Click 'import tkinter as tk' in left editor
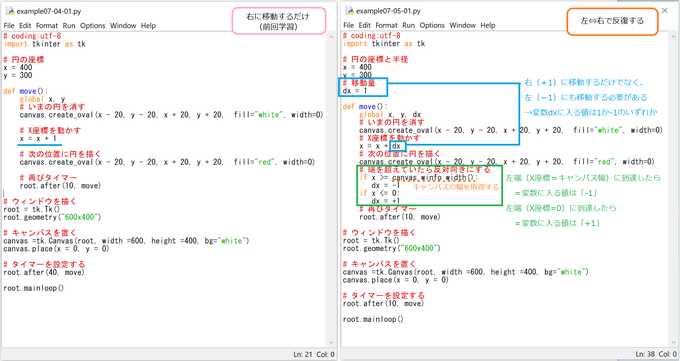 [x=44, y=44]
